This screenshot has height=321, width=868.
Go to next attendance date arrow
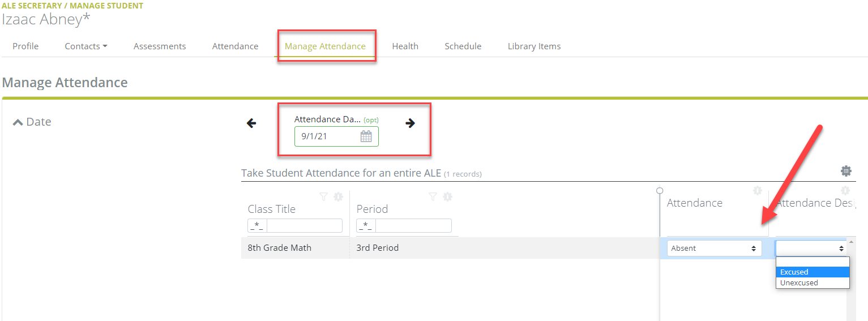point(411,123)
